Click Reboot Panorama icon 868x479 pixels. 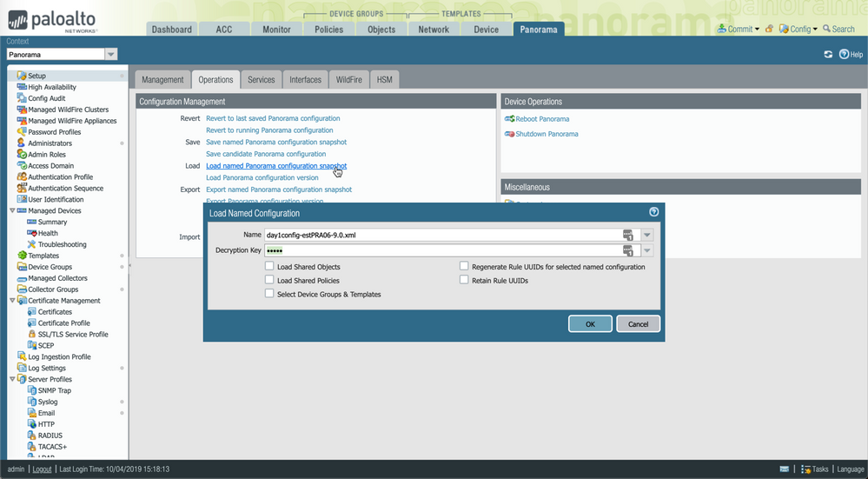pos(509,118)
